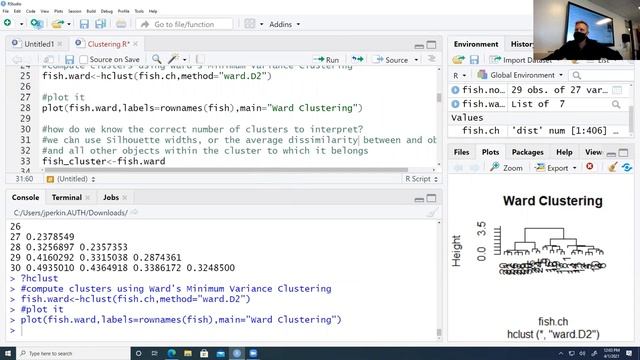Maximize the source editor pane

pos(431,45)
